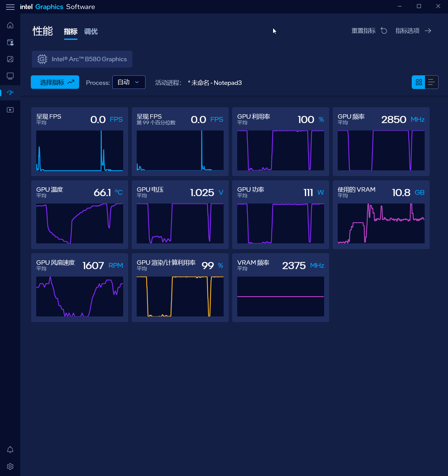Open the picture icon page in sidebar
The width and height of the screenshot is (448, 476).
coord(10,59)
